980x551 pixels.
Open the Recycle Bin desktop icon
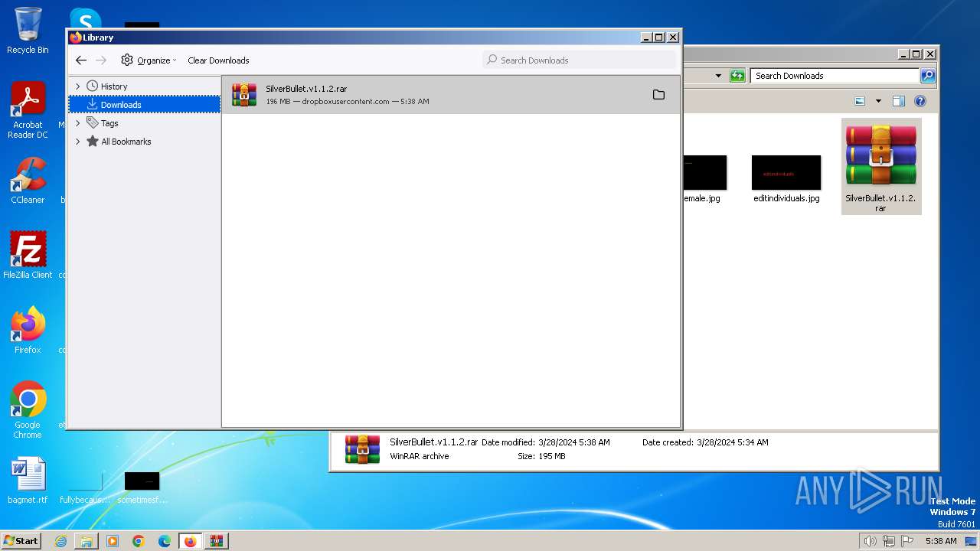[x=28, y=31]
